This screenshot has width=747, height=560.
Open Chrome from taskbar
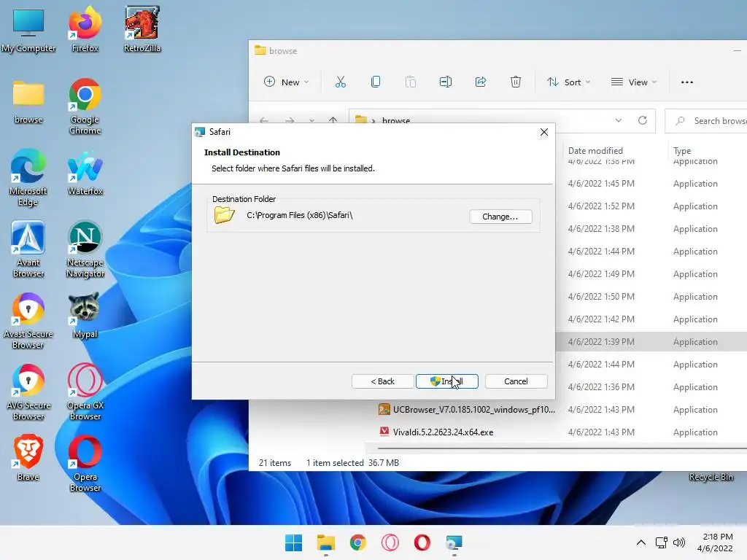(357, 542)
